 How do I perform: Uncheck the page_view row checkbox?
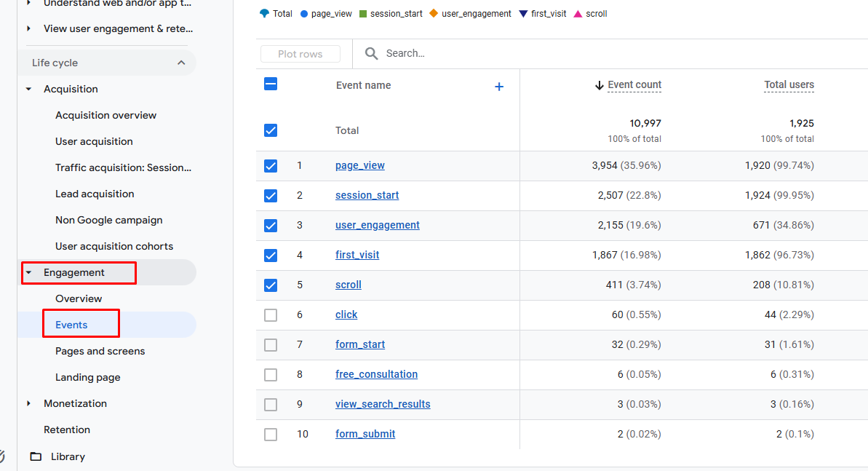(271, 166)
